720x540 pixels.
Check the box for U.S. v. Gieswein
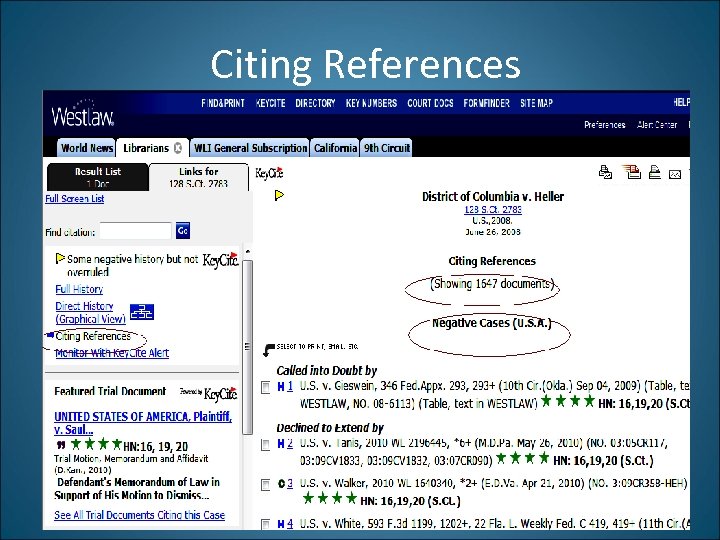click(x=265, y=388)
